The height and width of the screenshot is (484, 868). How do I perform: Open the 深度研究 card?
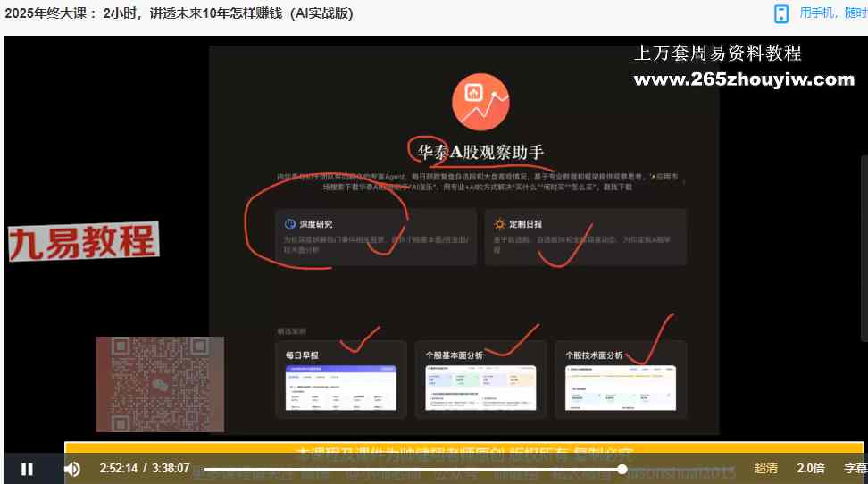(376, 237)
